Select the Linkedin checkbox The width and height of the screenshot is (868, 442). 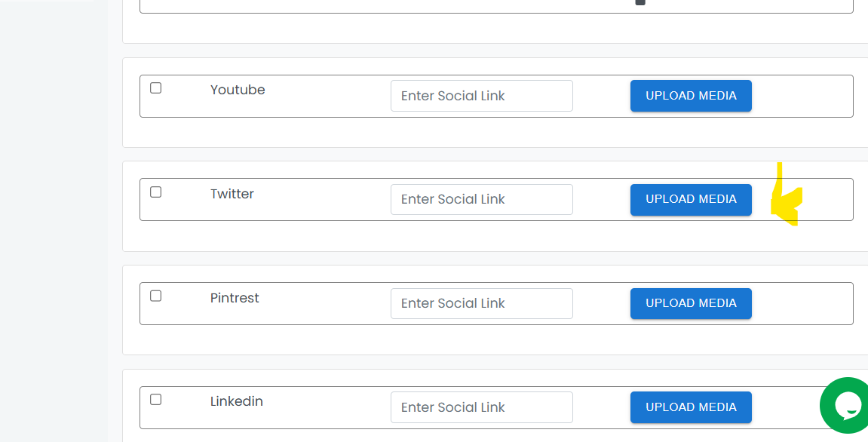click(x=155, y=399)
